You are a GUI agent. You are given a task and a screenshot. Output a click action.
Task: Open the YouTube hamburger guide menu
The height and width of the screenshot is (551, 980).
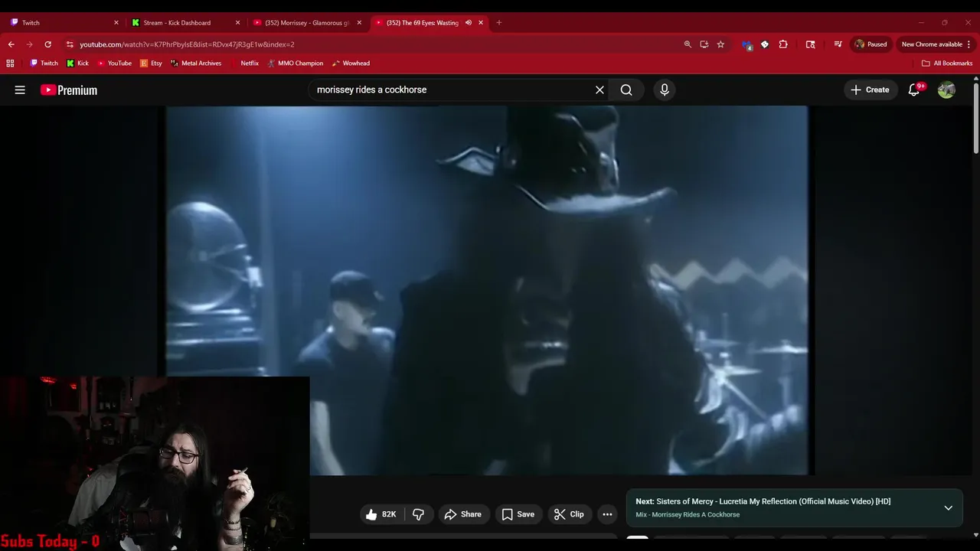pyautogui.click(x=20, y=90)
